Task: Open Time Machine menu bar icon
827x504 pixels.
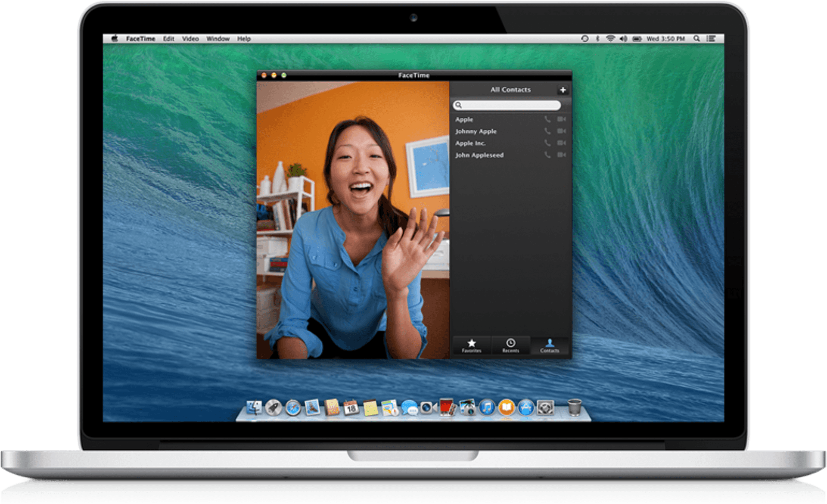Action: click(x=584, y=39)
